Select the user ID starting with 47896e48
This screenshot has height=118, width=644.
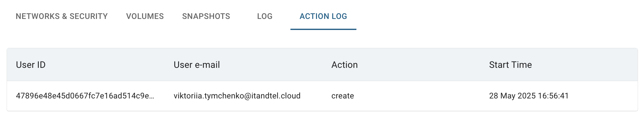coord(85,96)
